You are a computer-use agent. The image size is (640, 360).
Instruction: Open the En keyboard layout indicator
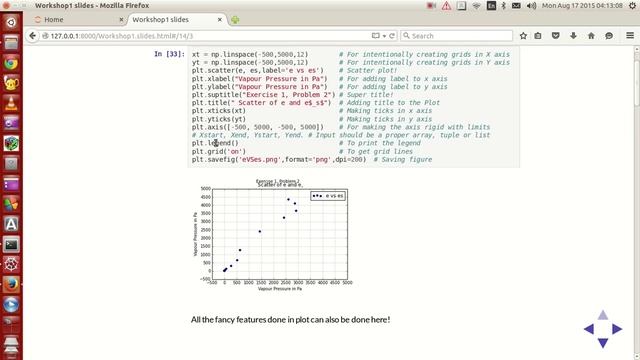(491, 6)
